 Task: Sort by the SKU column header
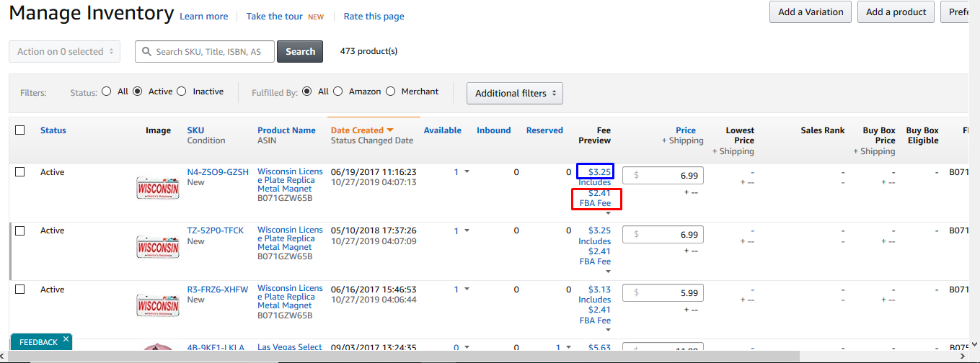tap(195, 130)
